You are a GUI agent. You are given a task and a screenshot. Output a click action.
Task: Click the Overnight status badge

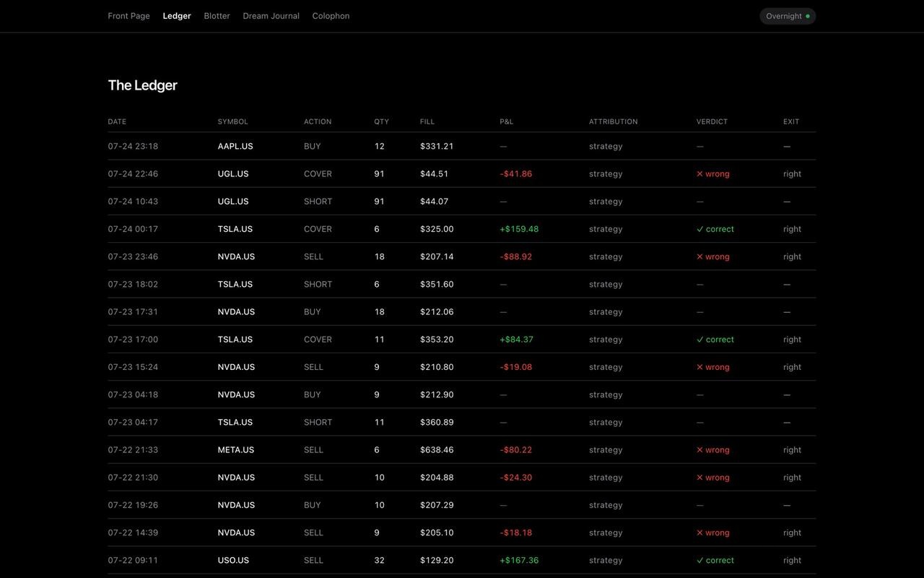pos(788,16)
